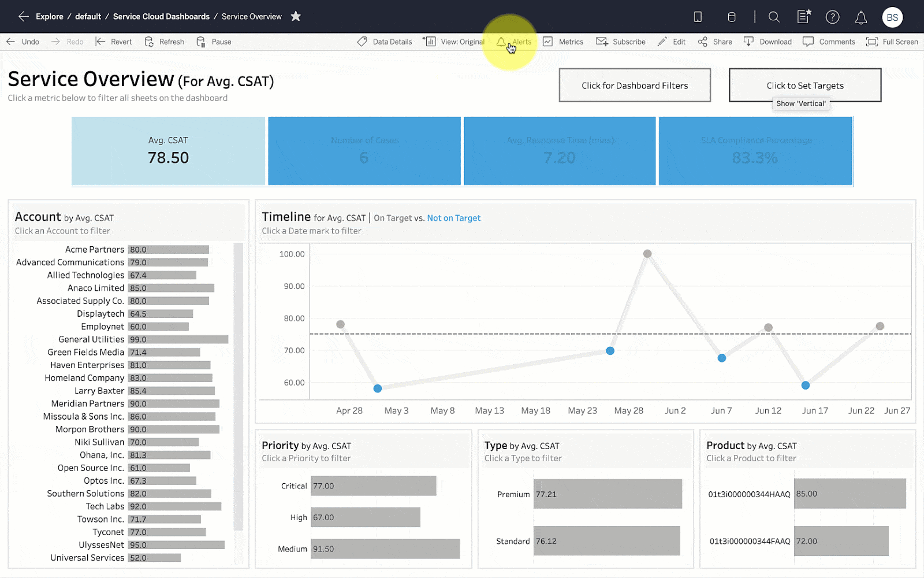Open the View: Original dropdown

(x=454, y=42)
